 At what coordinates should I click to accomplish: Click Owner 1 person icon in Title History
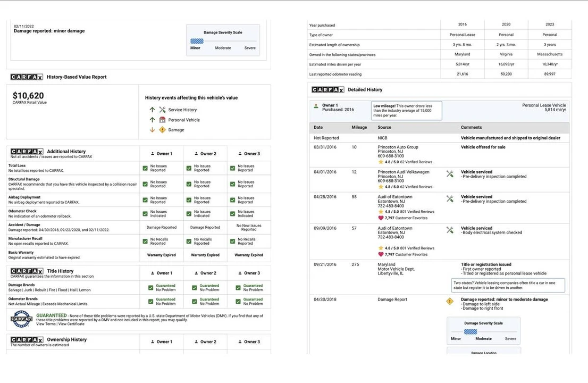(x=153, y=273)
